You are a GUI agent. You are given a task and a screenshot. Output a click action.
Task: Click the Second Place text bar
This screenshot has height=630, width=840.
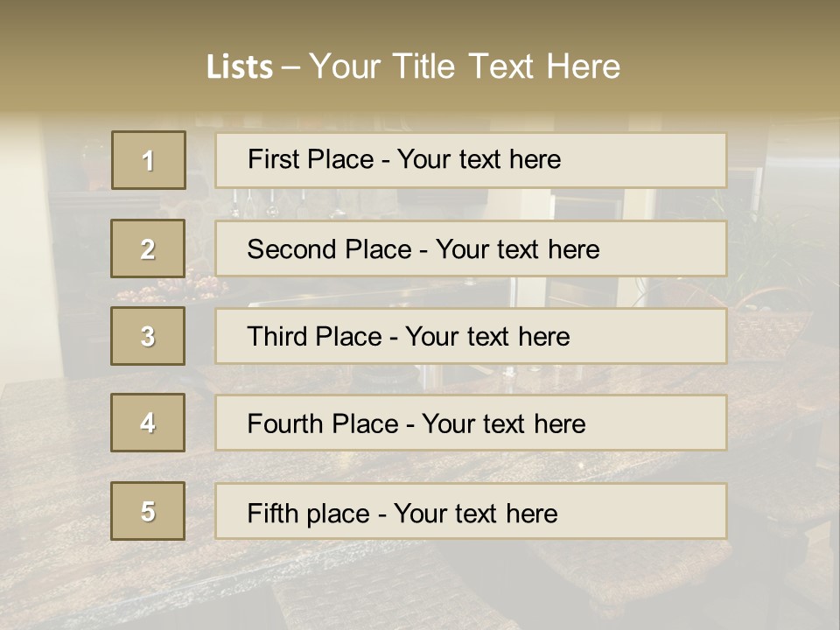471,248
